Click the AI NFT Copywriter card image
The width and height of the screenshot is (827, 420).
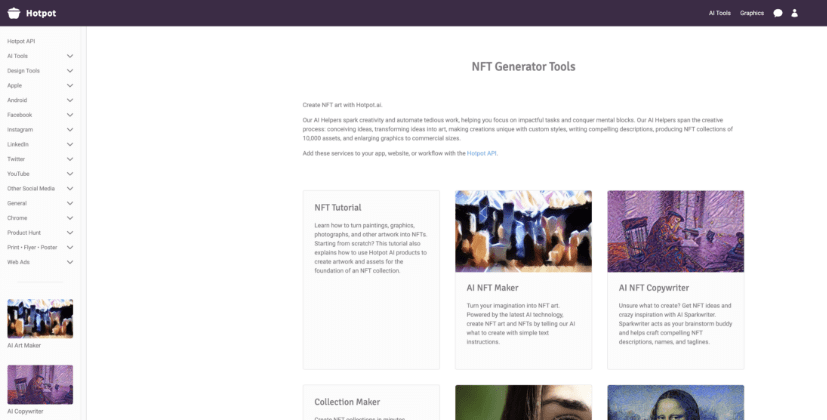tap(676, 232)
